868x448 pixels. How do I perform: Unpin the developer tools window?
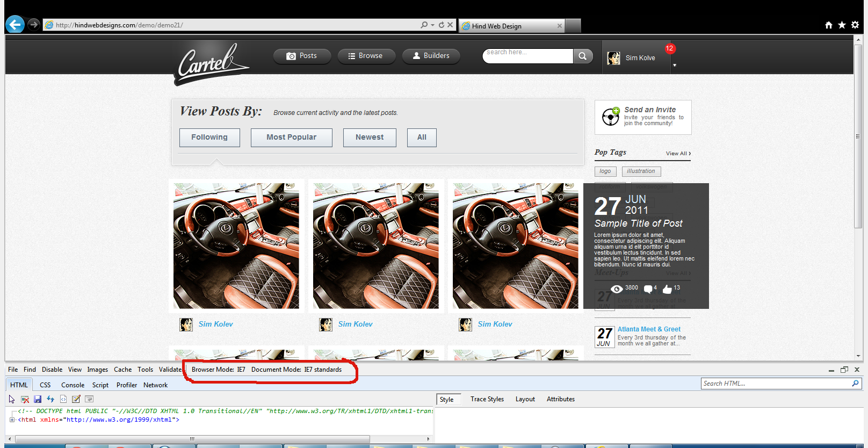point(844,370)
